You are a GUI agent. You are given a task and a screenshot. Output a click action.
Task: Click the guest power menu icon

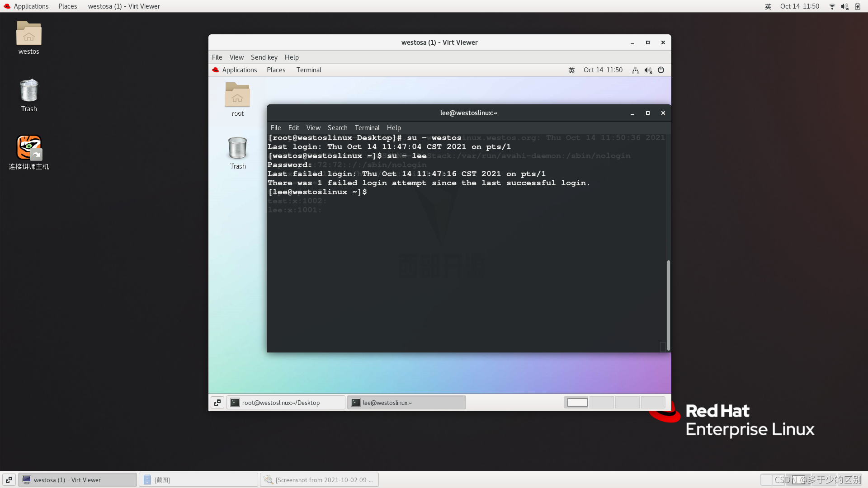click(x=661, y=70)
